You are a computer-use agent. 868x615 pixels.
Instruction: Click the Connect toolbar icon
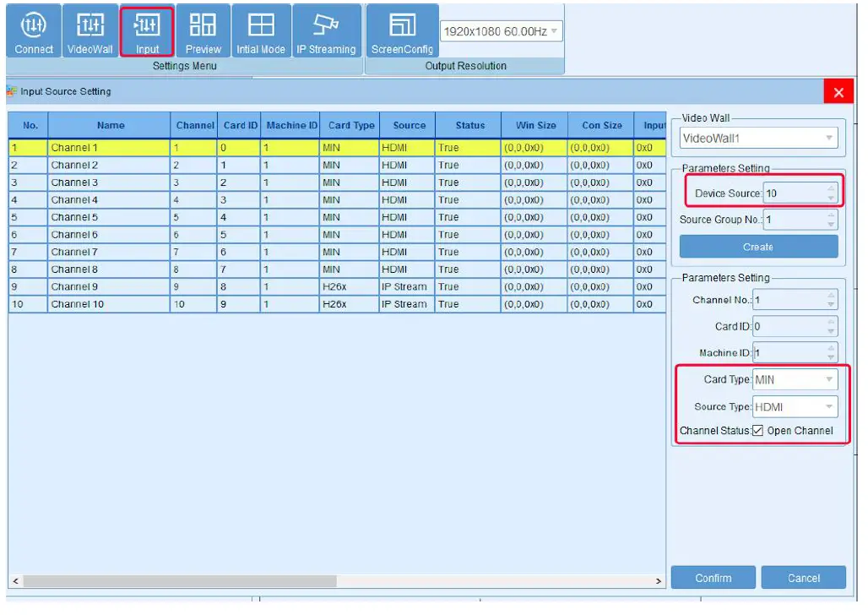coord(34,32)
